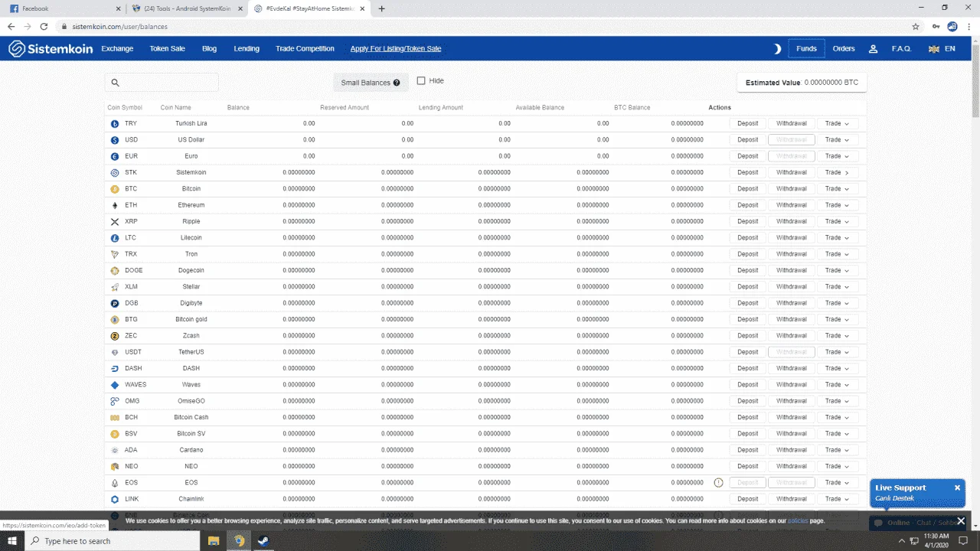
Task: Click Withdrawal for Ethereum row
Action: tap(792, 205)
